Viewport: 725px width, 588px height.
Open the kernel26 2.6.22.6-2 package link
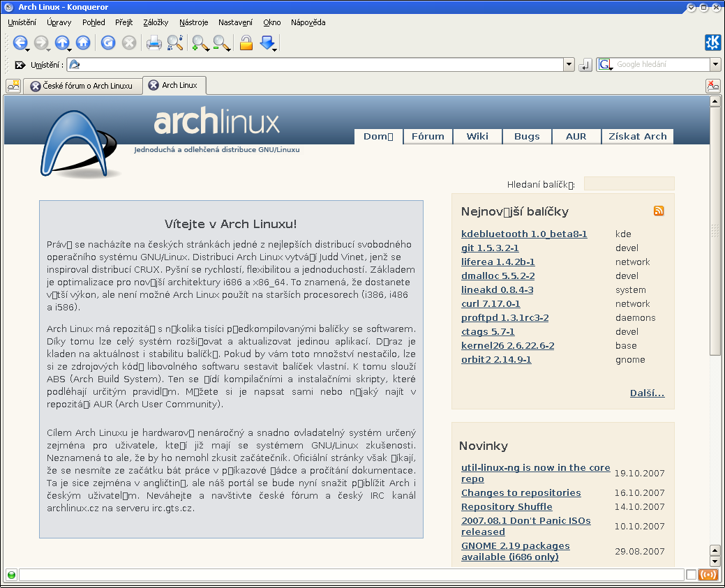click(507, 346)
